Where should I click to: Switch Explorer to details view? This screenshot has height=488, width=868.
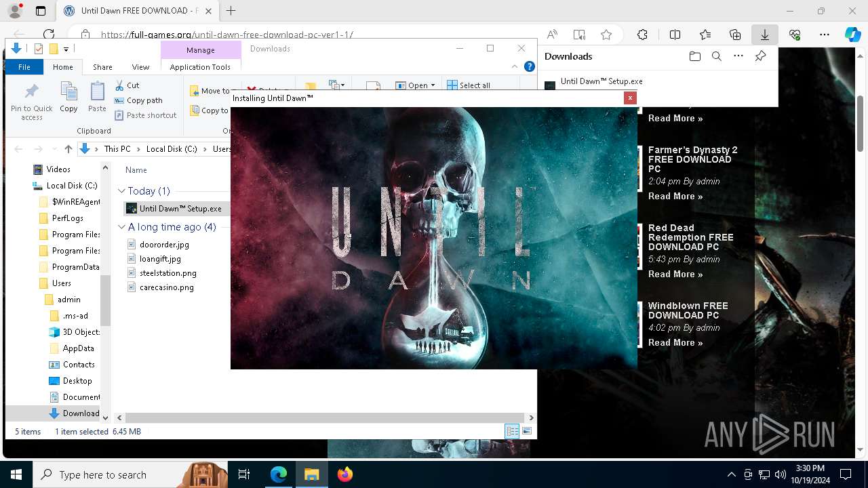click(512, 431)
